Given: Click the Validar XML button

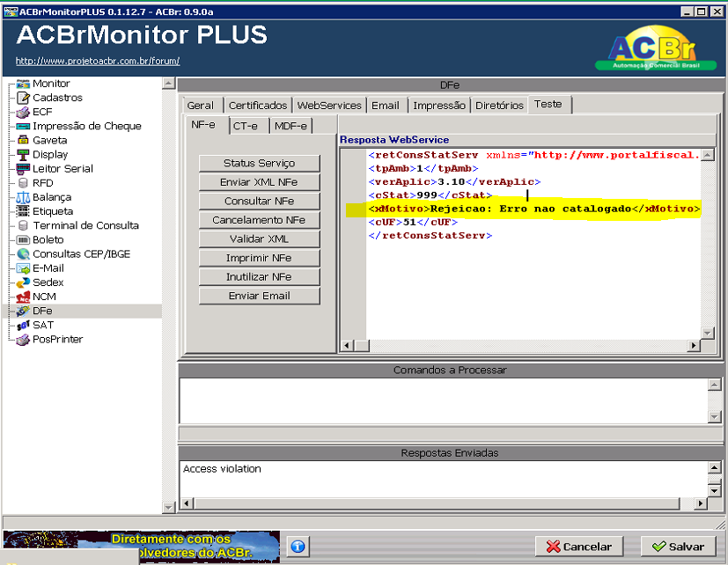Looking at the screenshot, I should (259, 238).
